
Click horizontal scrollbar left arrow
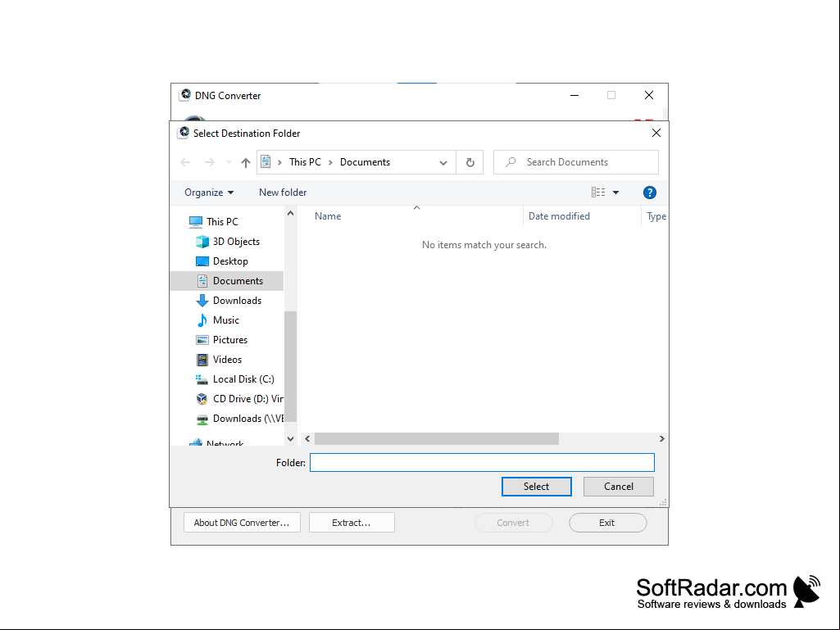(307, 439)
